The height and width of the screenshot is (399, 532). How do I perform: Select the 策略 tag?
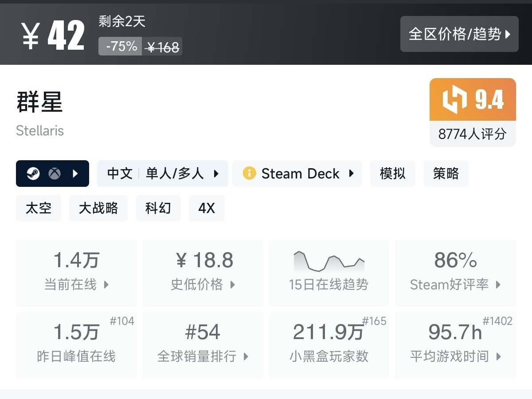[446, 174]
